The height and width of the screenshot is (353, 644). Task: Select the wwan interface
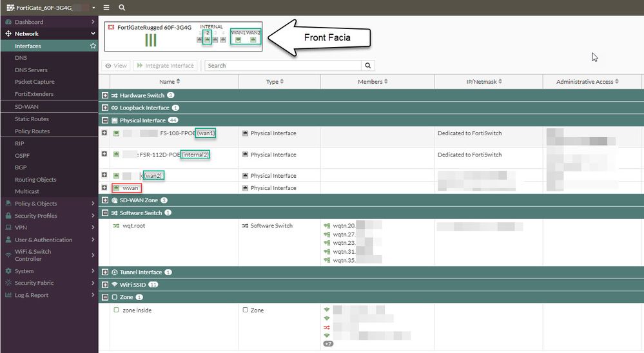click(130, 188)
